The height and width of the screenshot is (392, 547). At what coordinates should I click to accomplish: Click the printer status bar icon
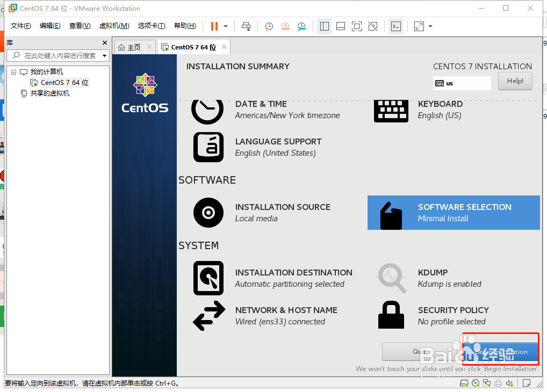[498, 383]
